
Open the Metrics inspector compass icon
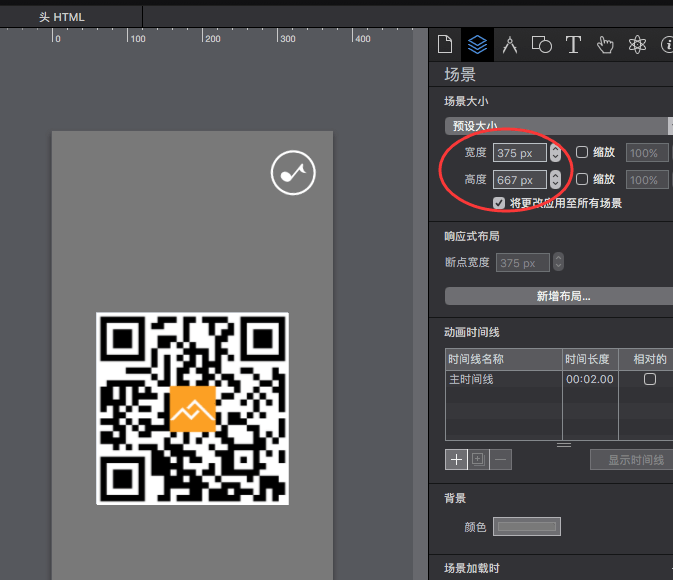tap(509, 45)
